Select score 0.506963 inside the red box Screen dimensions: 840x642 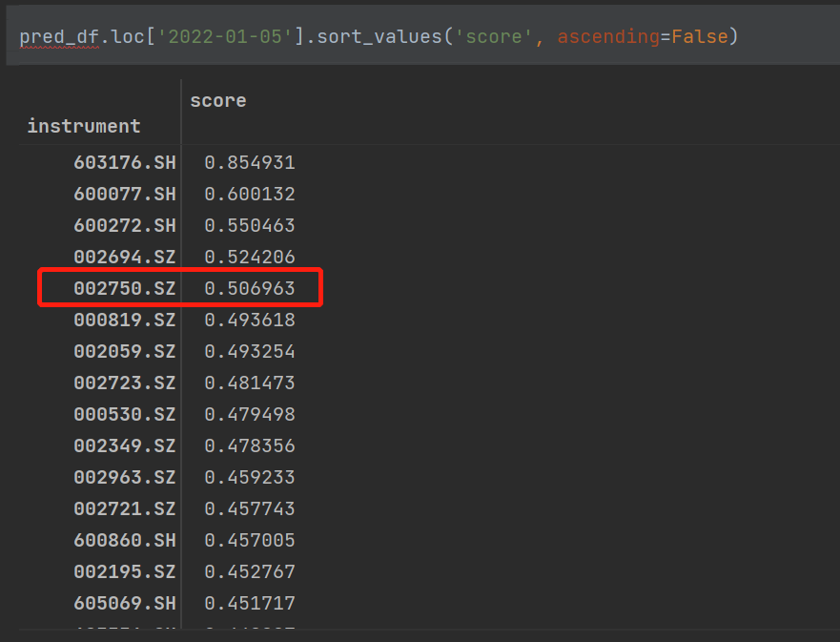pos(250,287)
